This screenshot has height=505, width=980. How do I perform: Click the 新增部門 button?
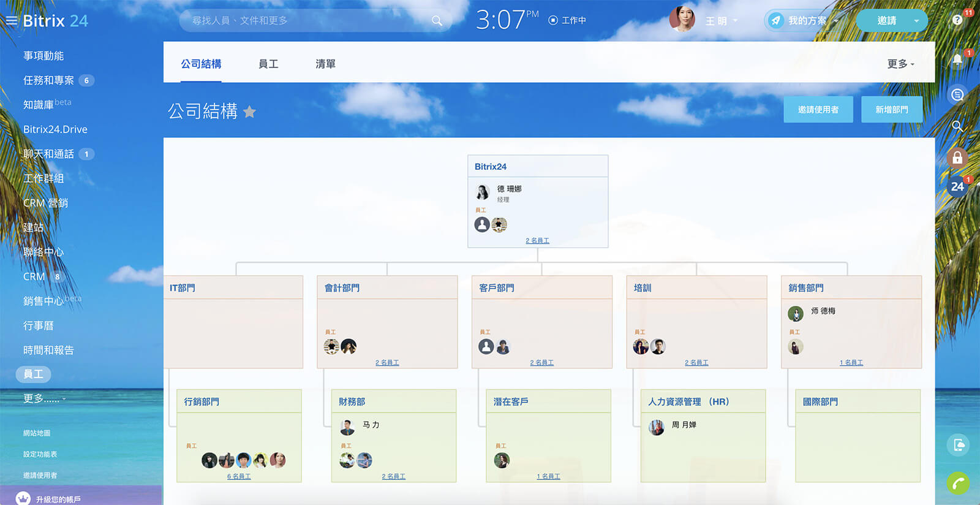892,109
